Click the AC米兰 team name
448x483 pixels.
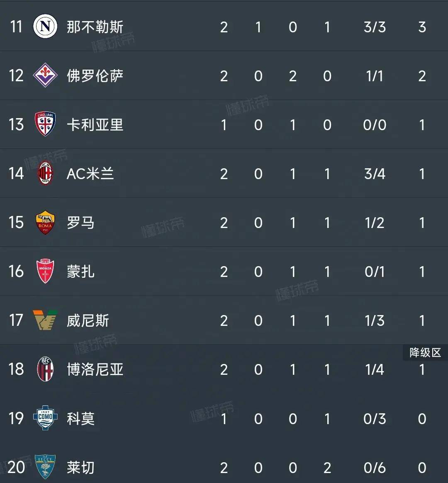[x=90, y=174]
